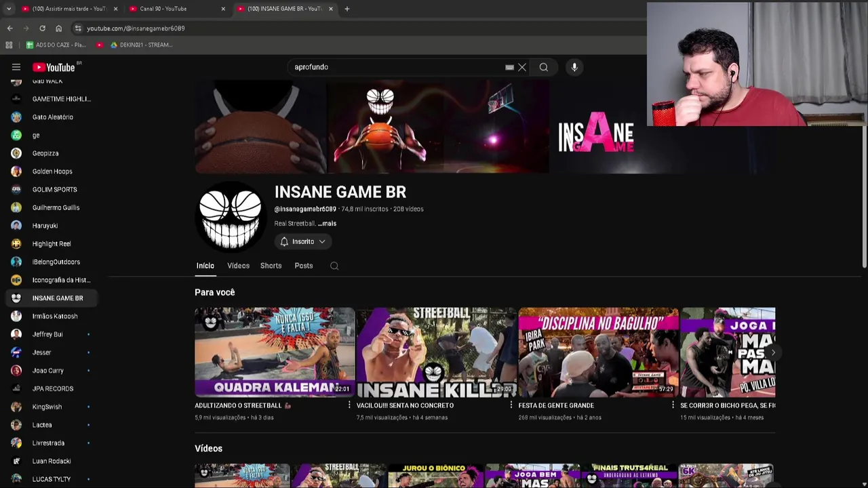Image resolution: width=868 pixels, height=488 pixels.
Task: Open Iconografia da Hist... channel in sidebar
Action: (x=52, y=280)
